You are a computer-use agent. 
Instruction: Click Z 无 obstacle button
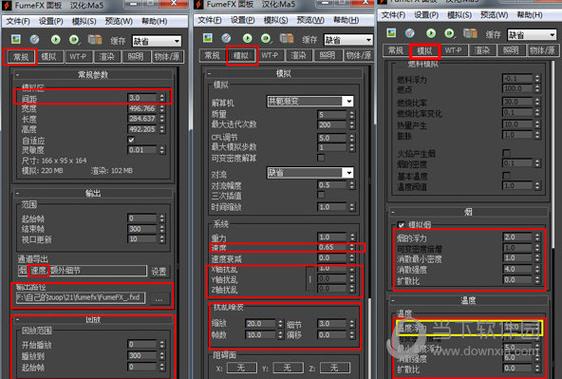(334, 368)
